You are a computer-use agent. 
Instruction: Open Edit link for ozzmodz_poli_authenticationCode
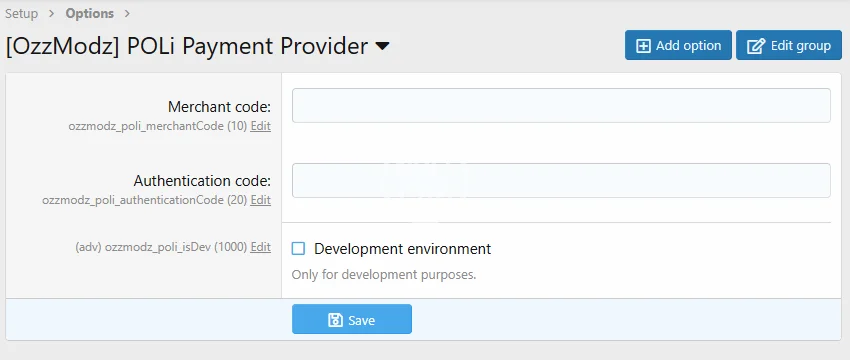[x=261, y=200]
